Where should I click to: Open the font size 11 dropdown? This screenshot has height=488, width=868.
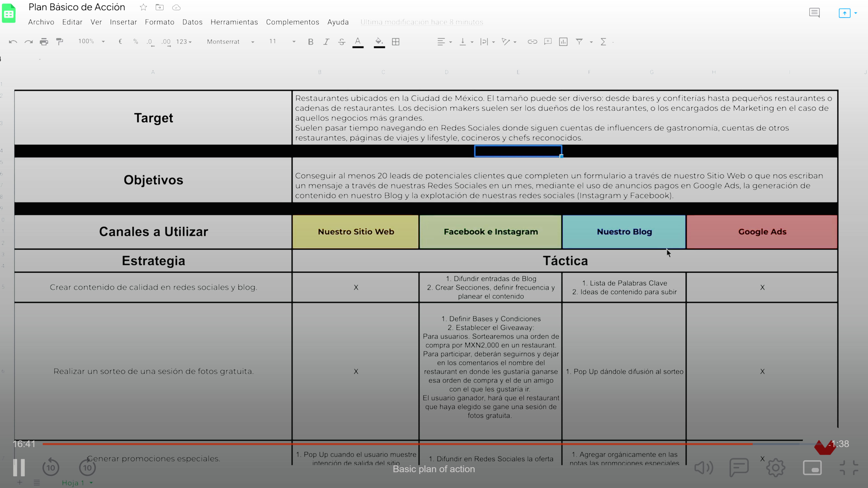(x=282, y=41)
